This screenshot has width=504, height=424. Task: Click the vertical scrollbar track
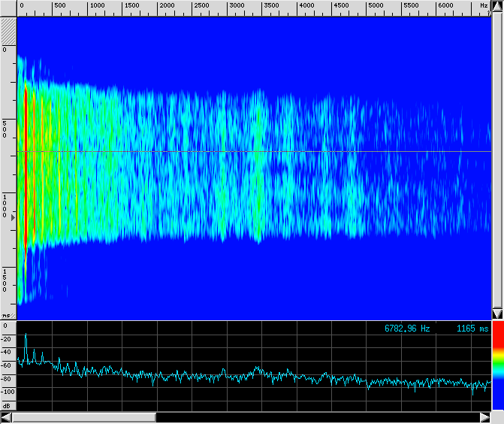pyautogui.click(x=497, y=158)
